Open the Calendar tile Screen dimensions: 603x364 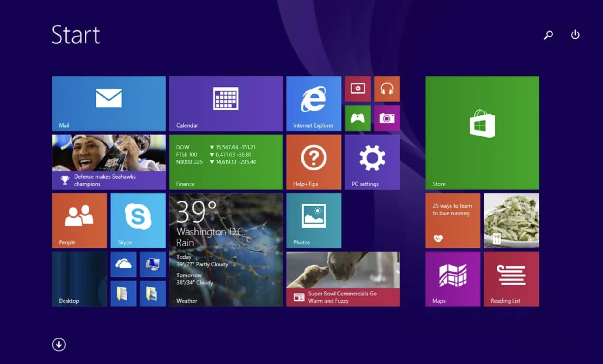[226, 103]
